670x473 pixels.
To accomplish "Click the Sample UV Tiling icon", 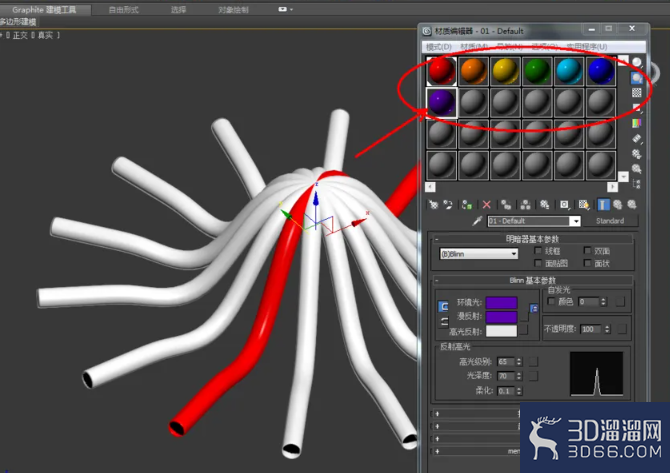I will click(x=637, y=108).
